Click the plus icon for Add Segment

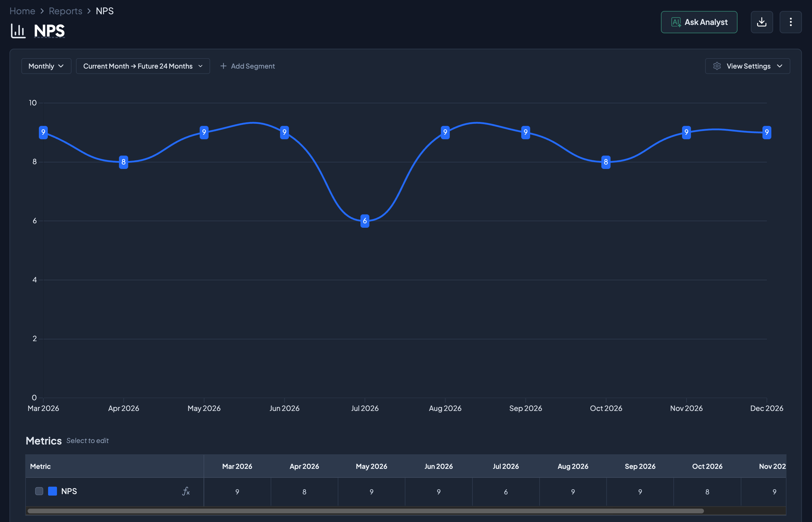(223, 66)
